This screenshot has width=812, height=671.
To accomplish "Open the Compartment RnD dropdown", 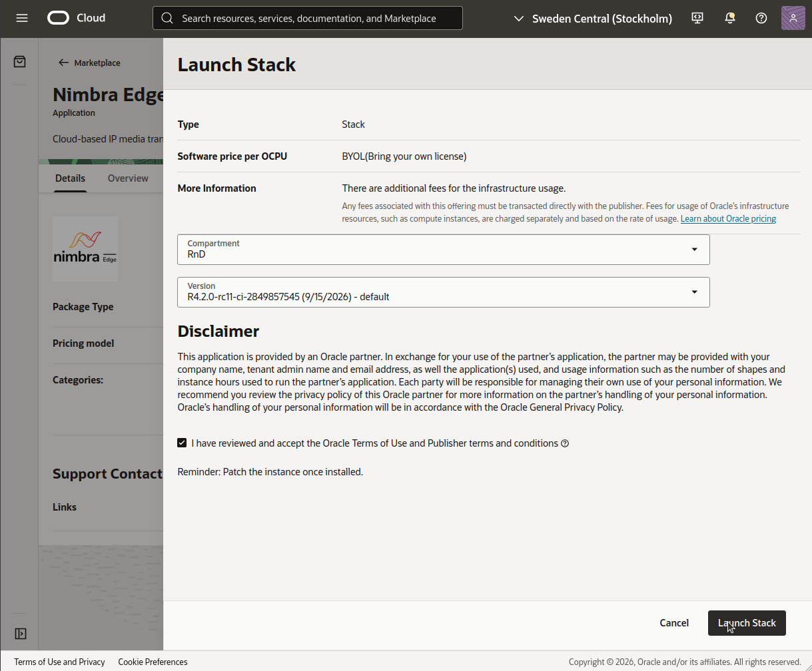I will point(444,249).
